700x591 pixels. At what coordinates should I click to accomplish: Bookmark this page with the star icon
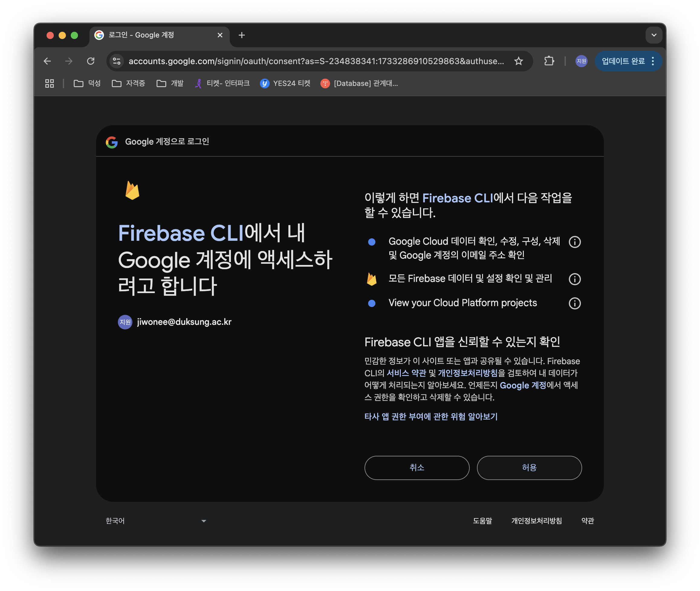pos(518,61)
